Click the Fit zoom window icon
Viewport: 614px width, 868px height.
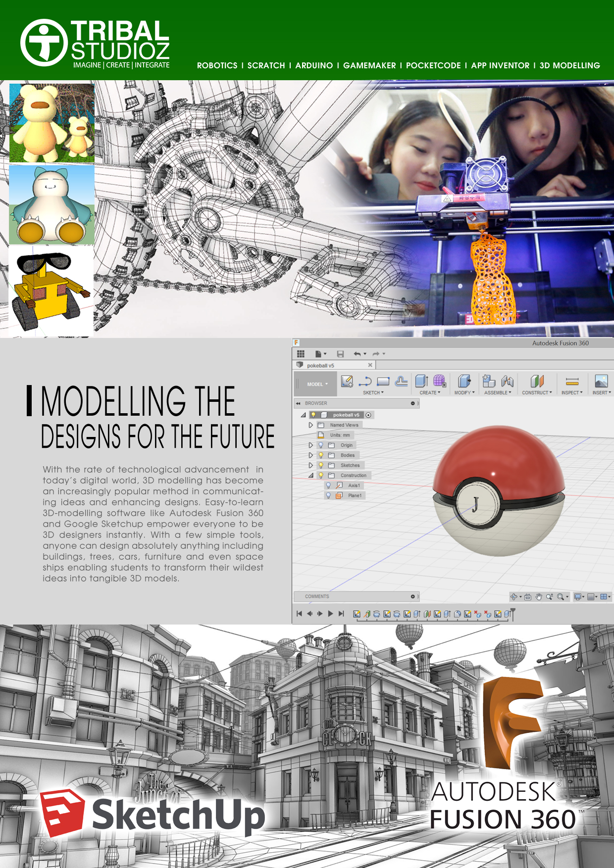[561, 597]
